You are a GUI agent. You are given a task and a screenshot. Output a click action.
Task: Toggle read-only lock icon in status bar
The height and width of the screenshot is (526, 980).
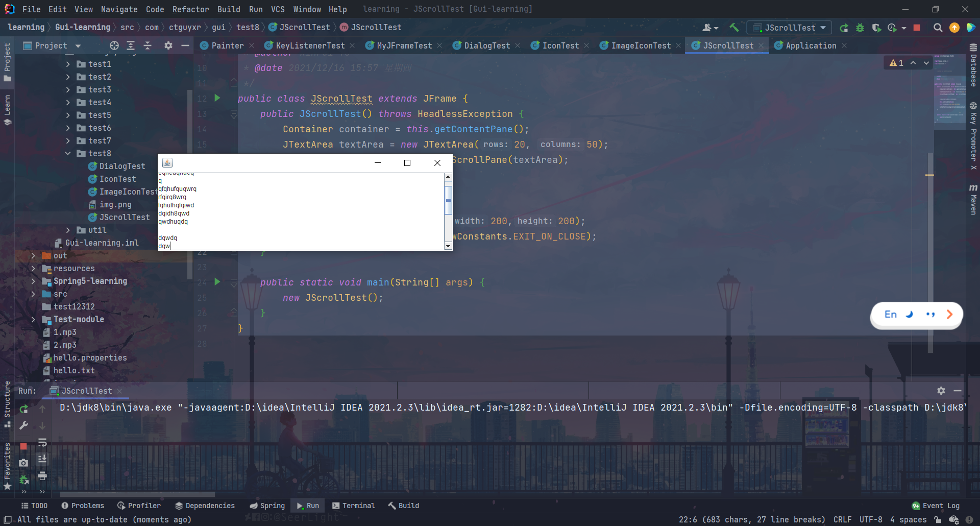[938, 519]
